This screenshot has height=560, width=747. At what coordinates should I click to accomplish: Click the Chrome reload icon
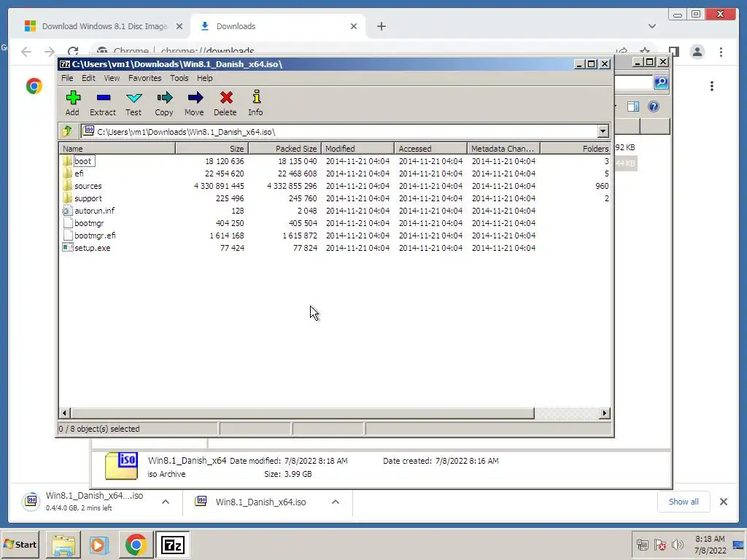coord(73,52)
